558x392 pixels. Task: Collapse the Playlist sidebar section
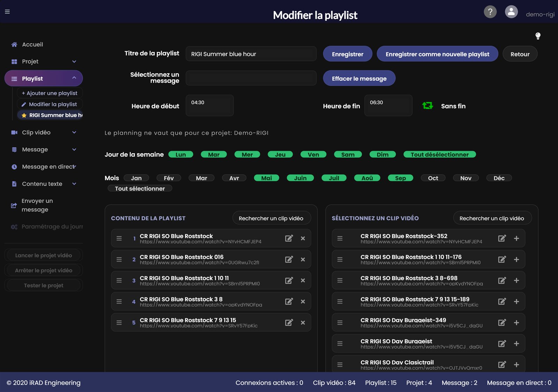pyautogui.click(x=44, y=78)
